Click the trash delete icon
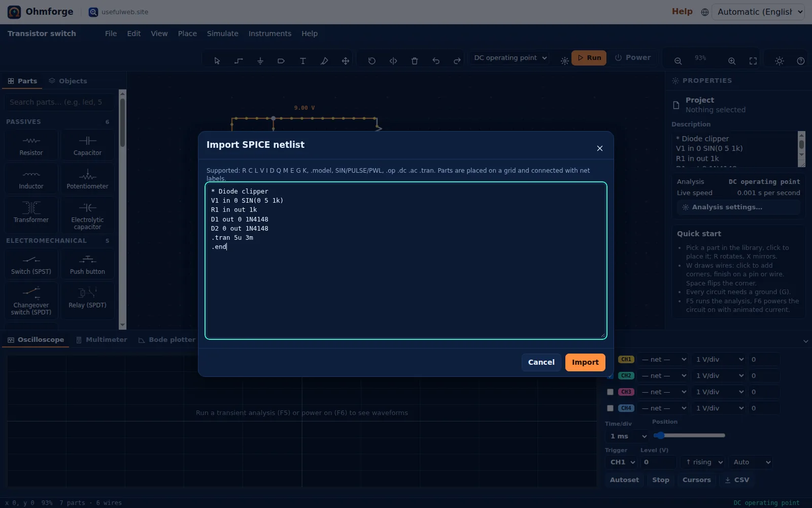The image size is (812, 508). (x=414, y=61)
